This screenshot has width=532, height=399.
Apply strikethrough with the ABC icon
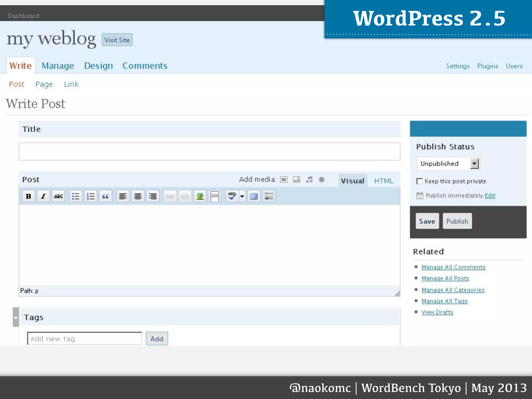click(x=58, y=196)
